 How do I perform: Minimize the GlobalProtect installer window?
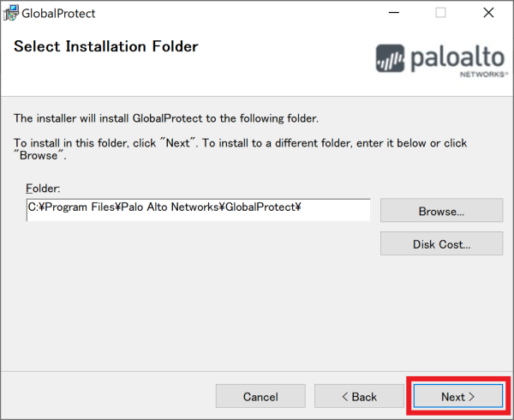click(x=393, y=13)
